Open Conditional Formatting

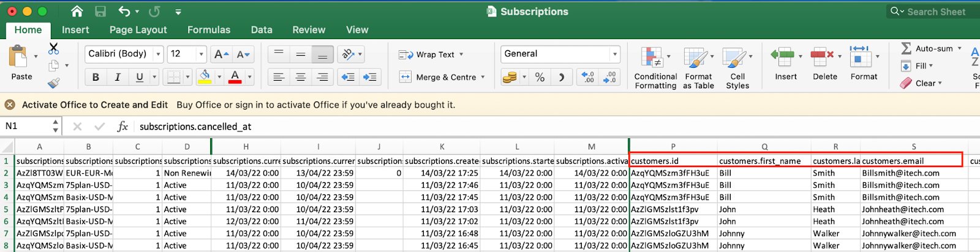(655, 69)
